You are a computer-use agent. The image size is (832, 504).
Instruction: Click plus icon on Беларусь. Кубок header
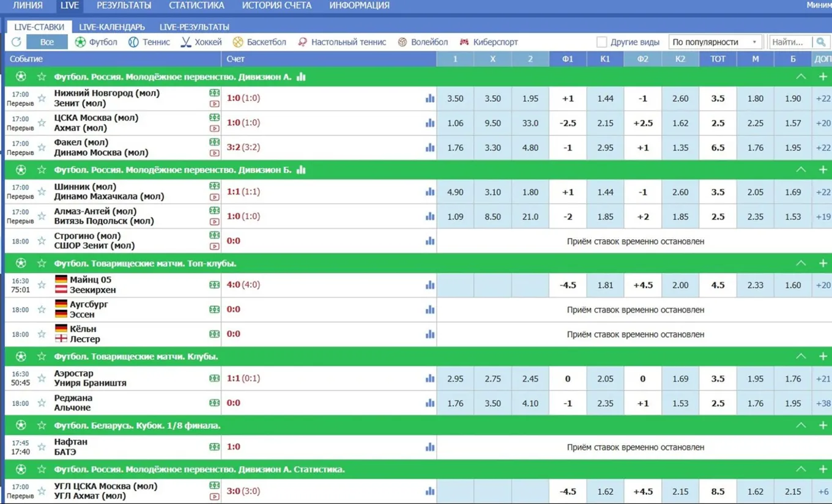(823, 425)
